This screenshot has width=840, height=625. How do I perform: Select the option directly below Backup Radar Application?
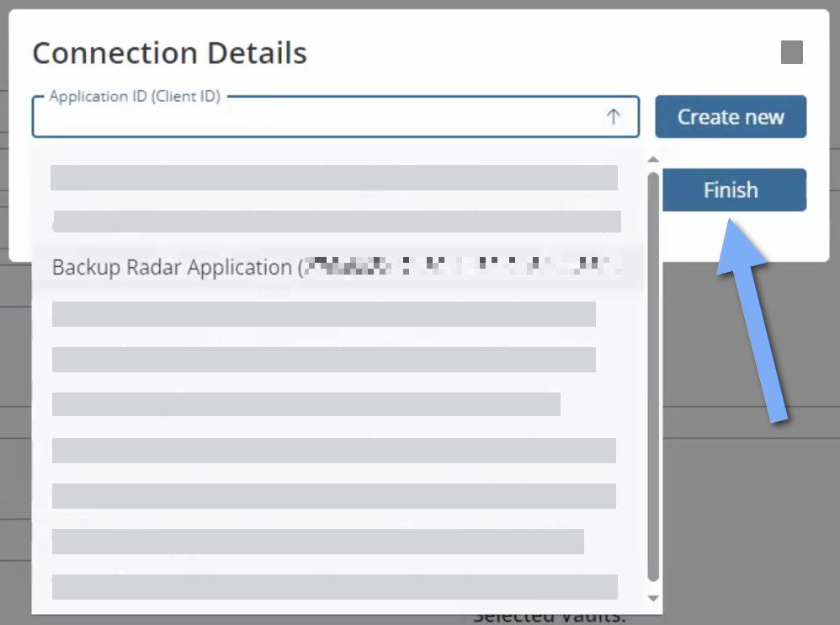pyautogui.click(x=324, y=313)
